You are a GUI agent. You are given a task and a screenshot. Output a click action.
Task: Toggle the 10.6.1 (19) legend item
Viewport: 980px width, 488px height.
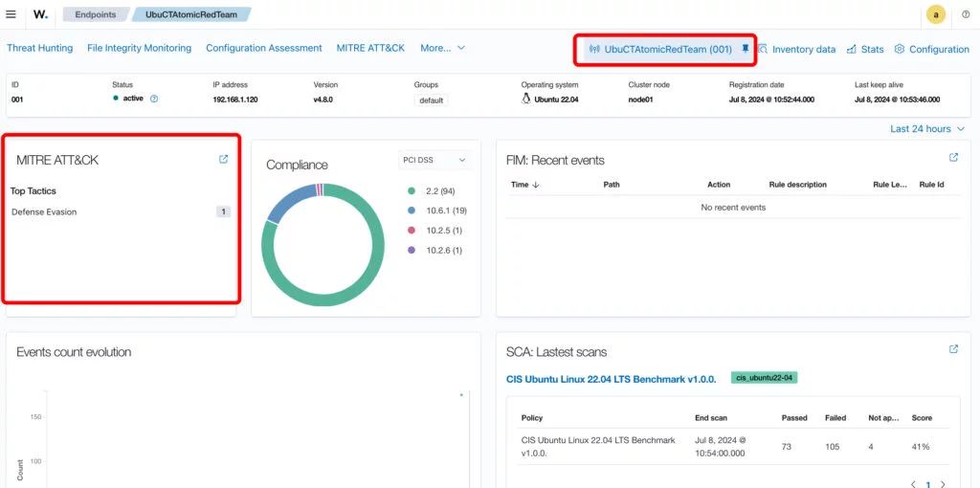pyautogui.click(x=440, y=211)
